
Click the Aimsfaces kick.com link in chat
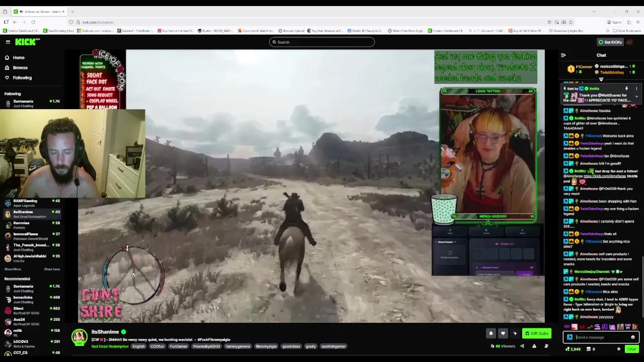(604, 176)
